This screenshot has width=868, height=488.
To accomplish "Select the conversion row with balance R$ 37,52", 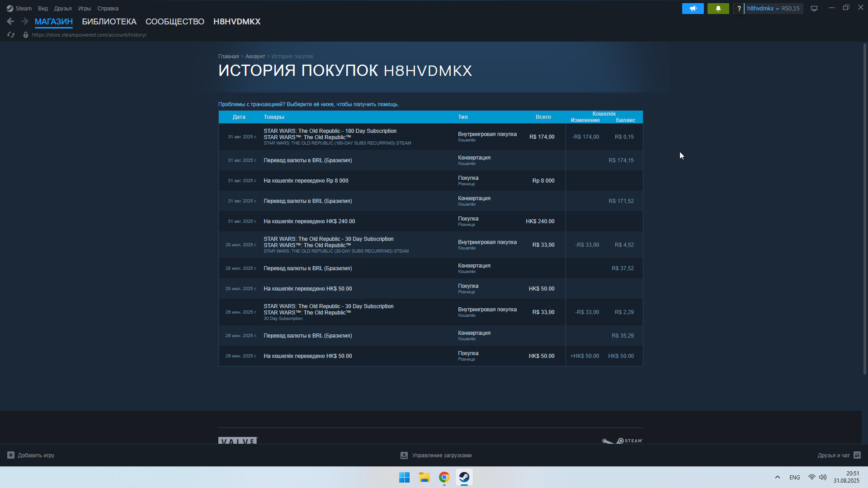I will click(430, 268).
